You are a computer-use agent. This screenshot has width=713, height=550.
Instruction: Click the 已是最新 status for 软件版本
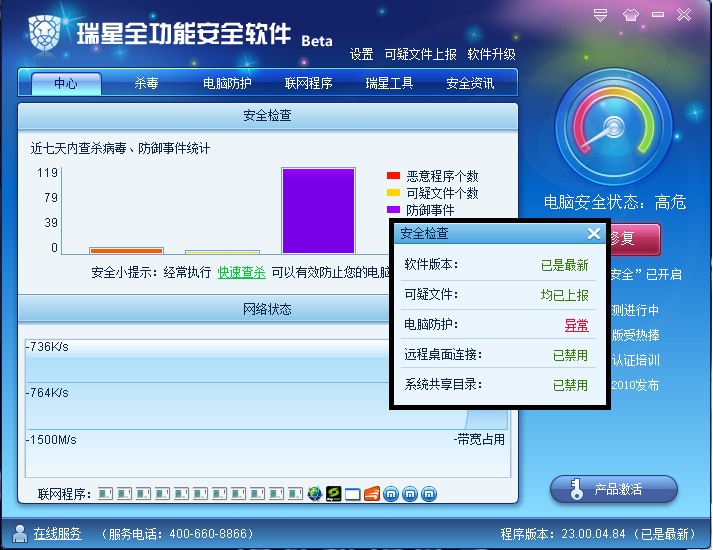tap(565, 265)
